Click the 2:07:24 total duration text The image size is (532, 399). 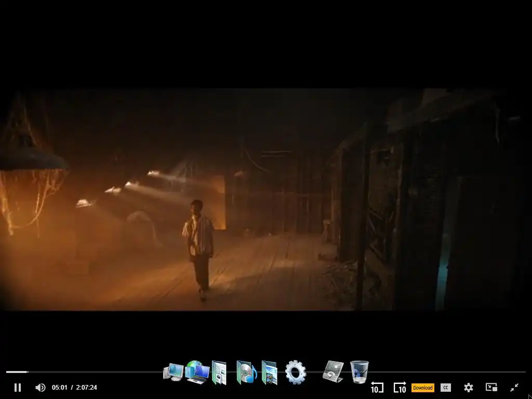(x=87, y=388)
